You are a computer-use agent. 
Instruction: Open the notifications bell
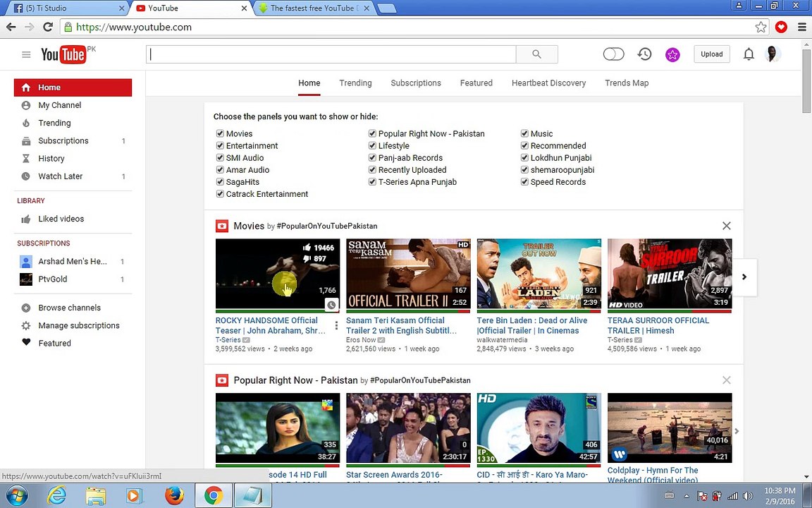(x=749, y=54)
